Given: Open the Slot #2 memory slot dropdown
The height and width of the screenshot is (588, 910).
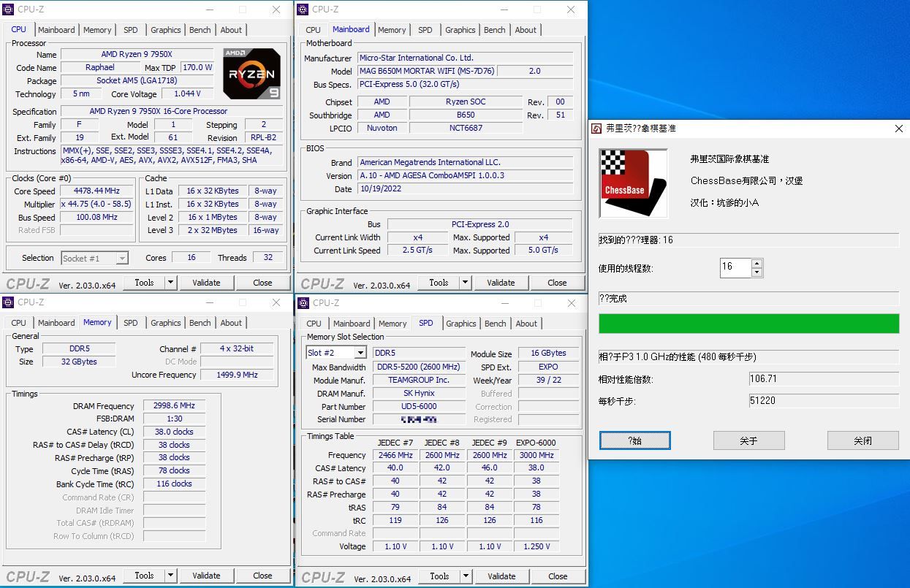Looking at the screenshot, I should [360, 354].
